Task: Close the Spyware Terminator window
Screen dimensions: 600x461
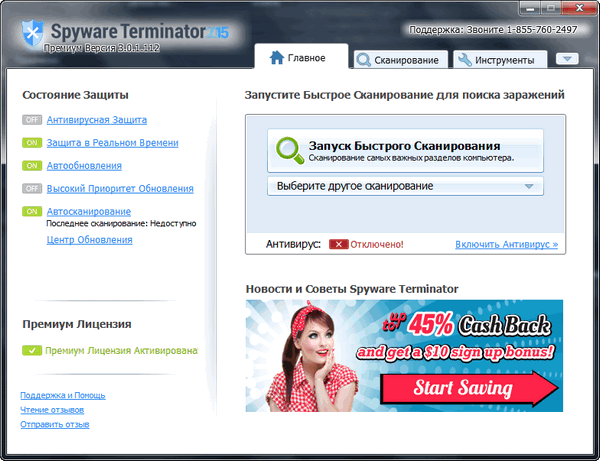Action: [579, 8]
